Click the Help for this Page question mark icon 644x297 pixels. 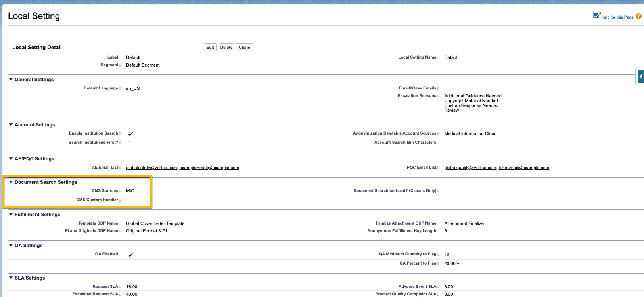coord(638,16)
